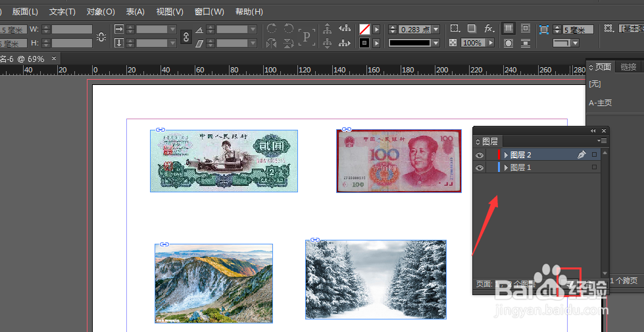Click the Select Container icon
The image size is (644, 332).
[328, 28]
